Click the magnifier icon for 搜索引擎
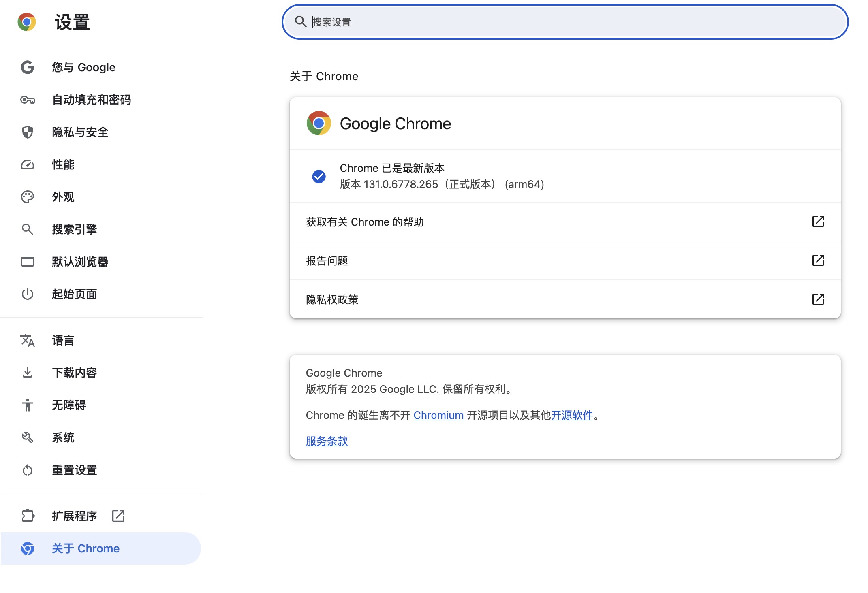The width and height of the screenshot is (868, 593). point(28,229)
